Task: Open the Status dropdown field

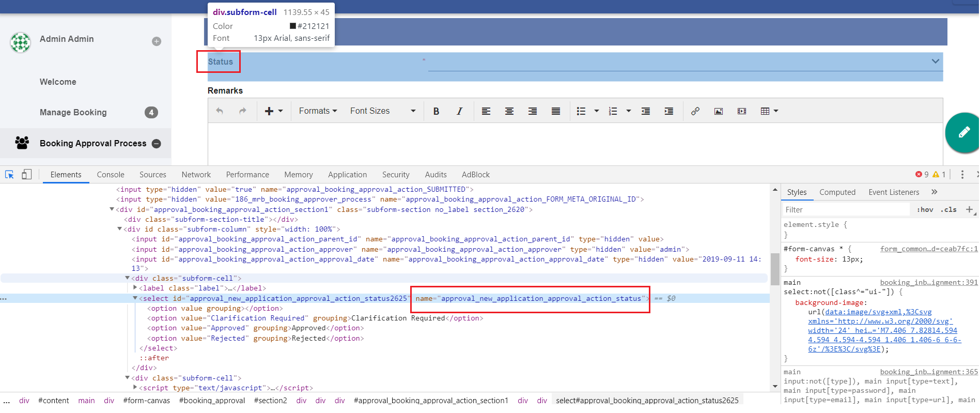Action: tap(685, 62)
